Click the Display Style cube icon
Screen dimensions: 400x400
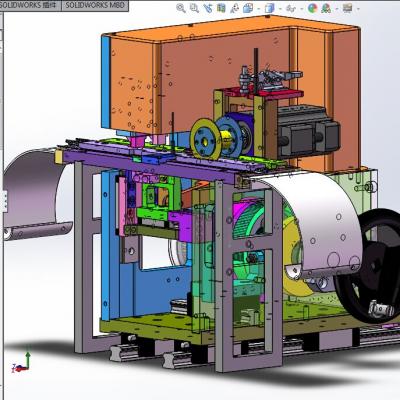[x=270, y=8]
